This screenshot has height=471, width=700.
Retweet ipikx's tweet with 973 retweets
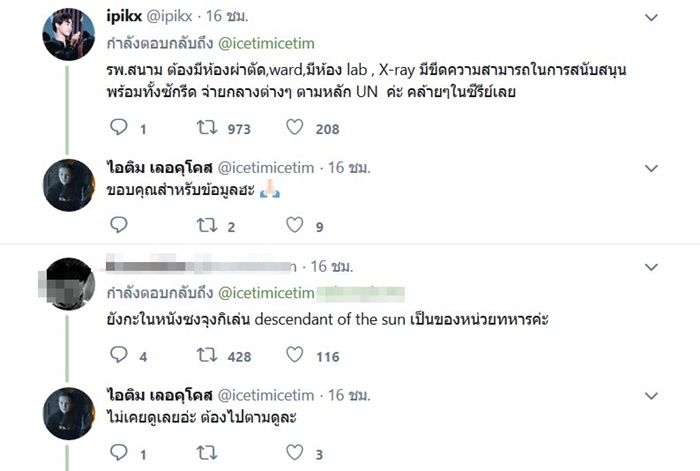[x=207, y=128]
